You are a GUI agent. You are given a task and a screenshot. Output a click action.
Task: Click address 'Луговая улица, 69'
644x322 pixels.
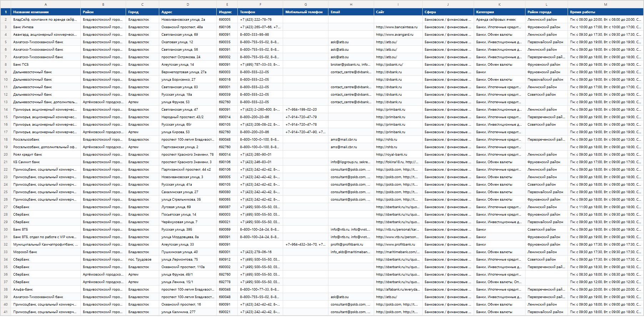(x=188, y=207)
